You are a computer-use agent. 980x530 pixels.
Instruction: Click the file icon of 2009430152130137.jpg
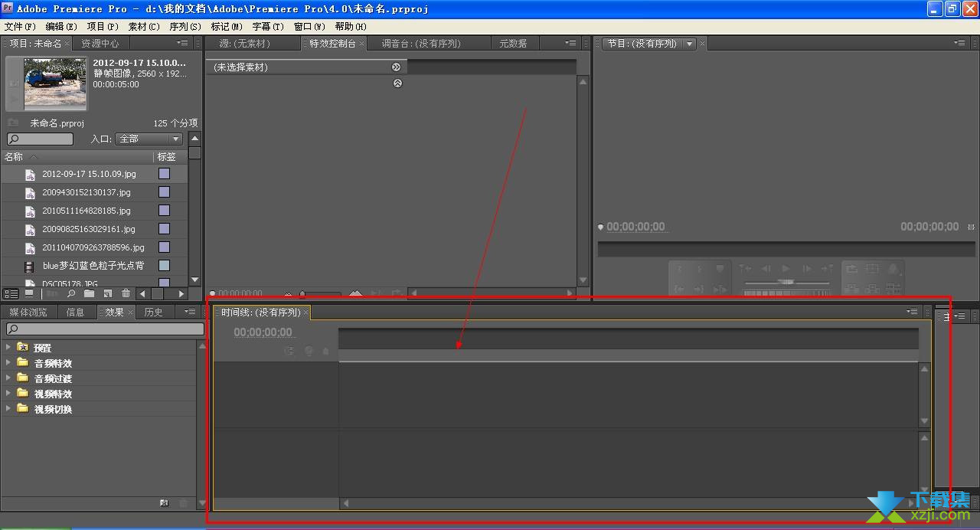click(30, 193)
